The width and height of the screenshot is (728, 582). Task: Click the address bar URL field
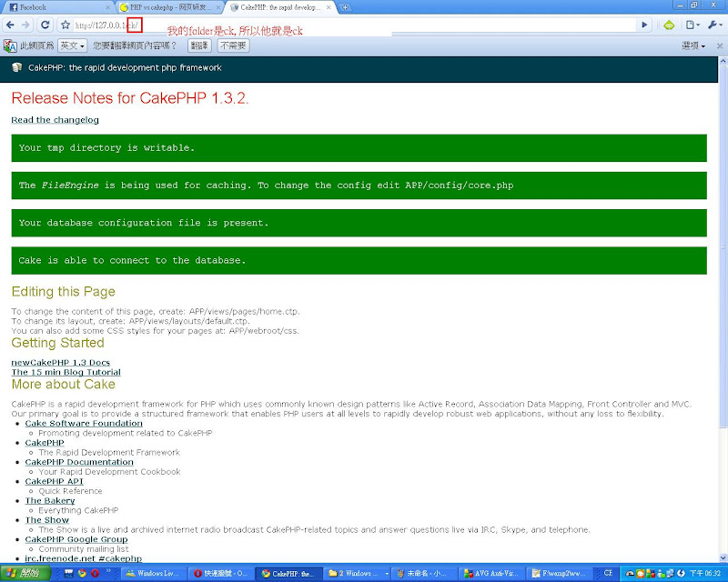coord(353,25)
